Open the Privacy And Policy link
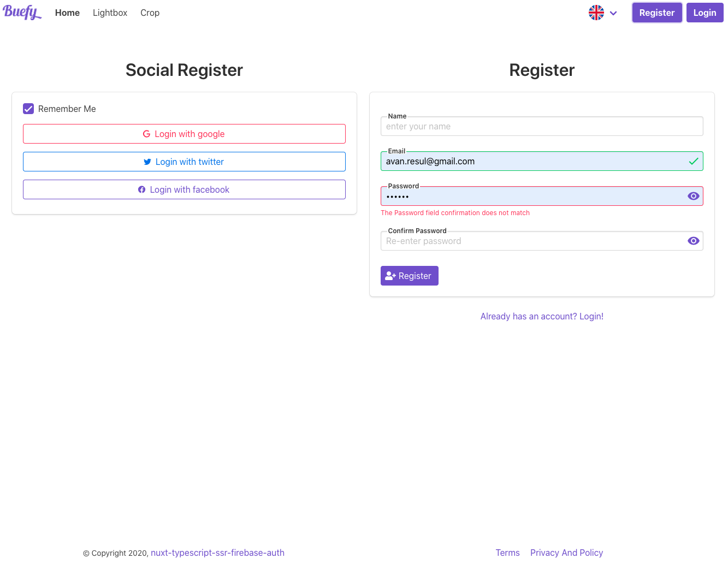Viewport: 728px width, 564px height. (x=566, y=553)
